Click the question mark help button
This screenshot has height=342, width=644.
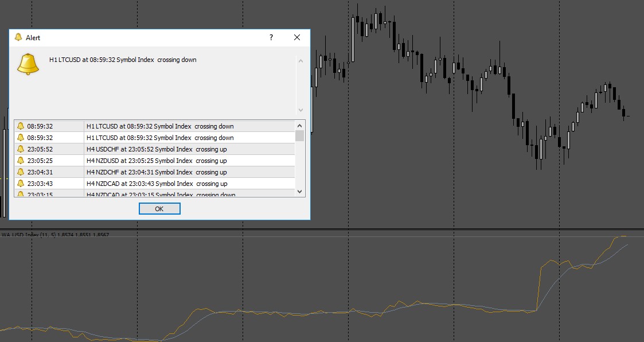pos(271,37)
